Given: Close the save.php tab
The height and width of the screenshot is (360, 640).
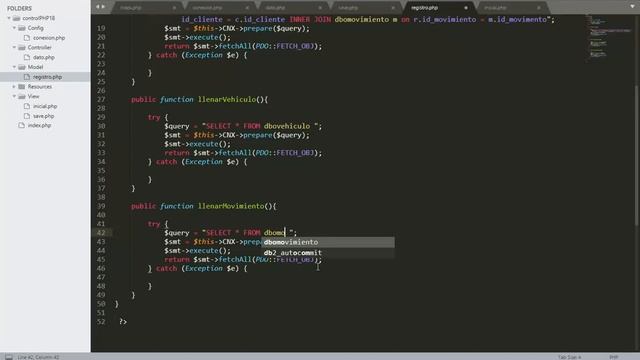Looking at the screenshot, I should coord(393,8).
